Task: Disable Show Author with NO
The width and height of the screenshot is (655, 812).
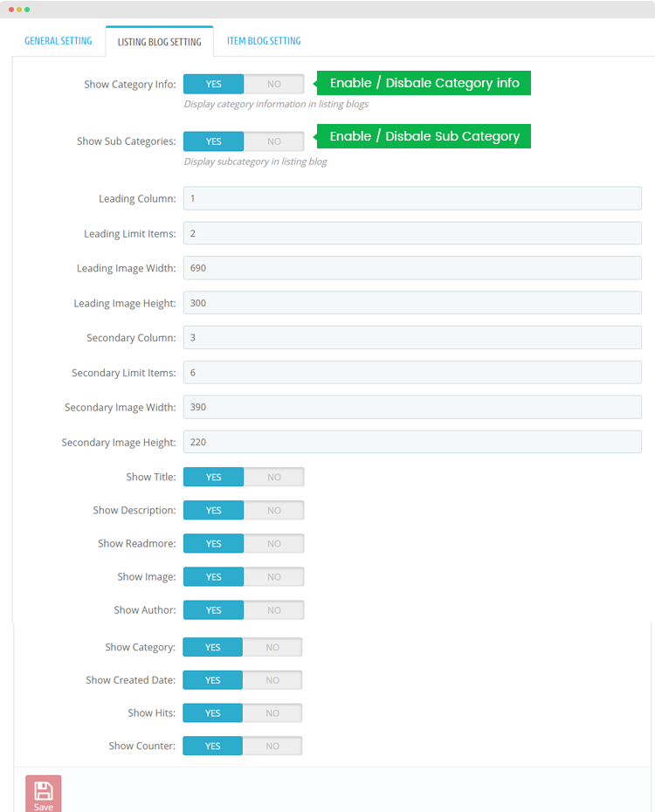Action: tap(274, 610)
